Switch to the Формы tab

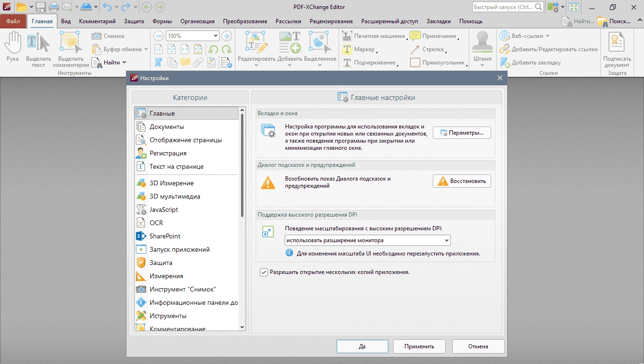click(x=162, y=21)
